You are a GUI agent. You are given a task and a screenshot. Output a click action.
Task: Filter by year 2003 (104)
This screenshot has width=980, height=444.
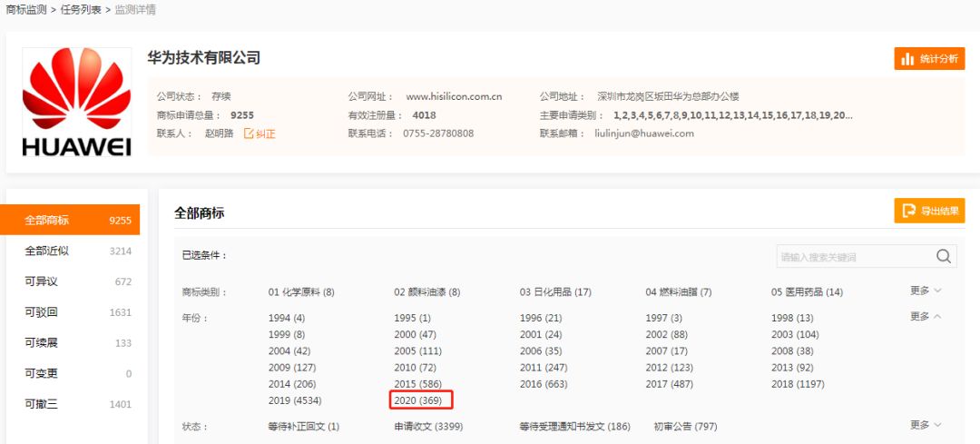pyautogui.click(x=795, y=334)
